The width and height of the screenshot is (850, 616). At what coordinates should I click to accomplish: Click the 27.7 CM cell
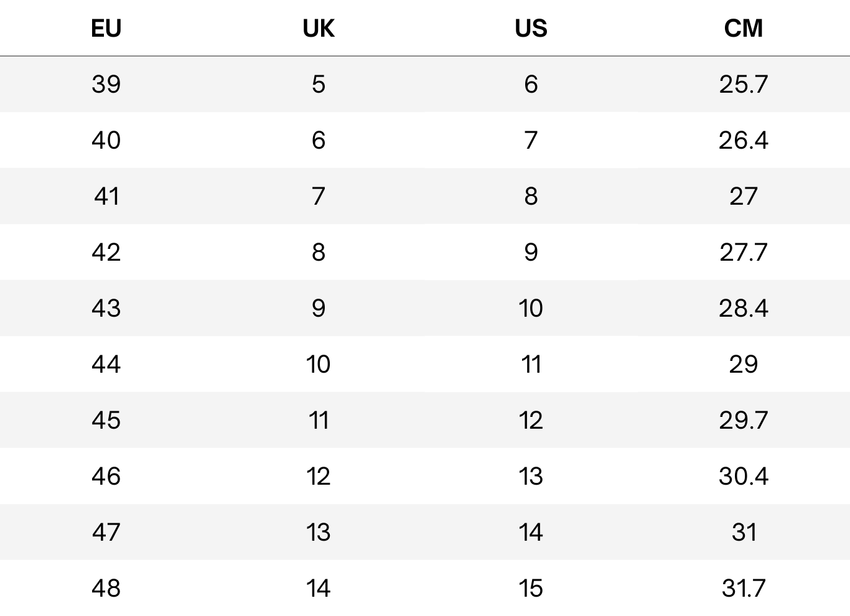[743, 253]
